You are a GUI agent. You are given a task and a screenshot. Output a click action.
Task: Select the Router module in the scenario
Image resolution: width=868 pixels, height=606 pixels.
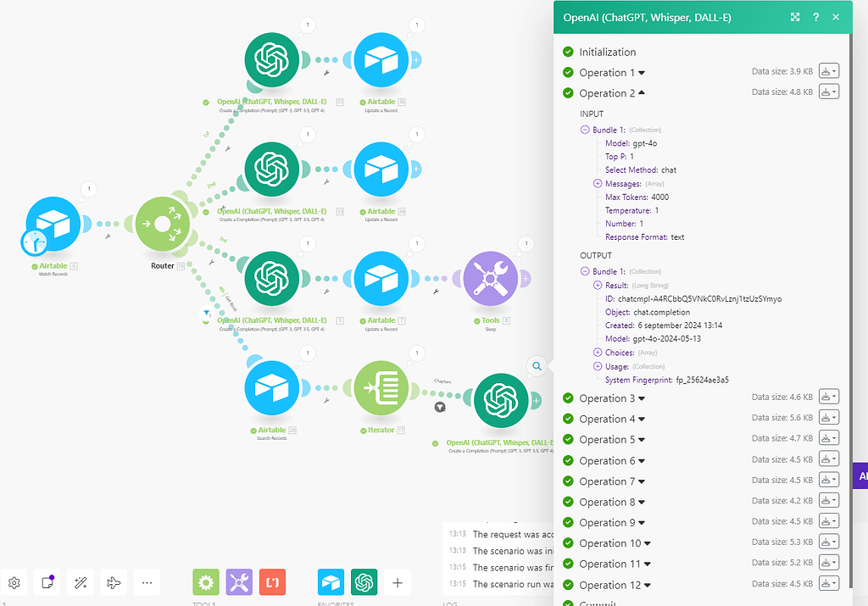(x=164, y=224)
